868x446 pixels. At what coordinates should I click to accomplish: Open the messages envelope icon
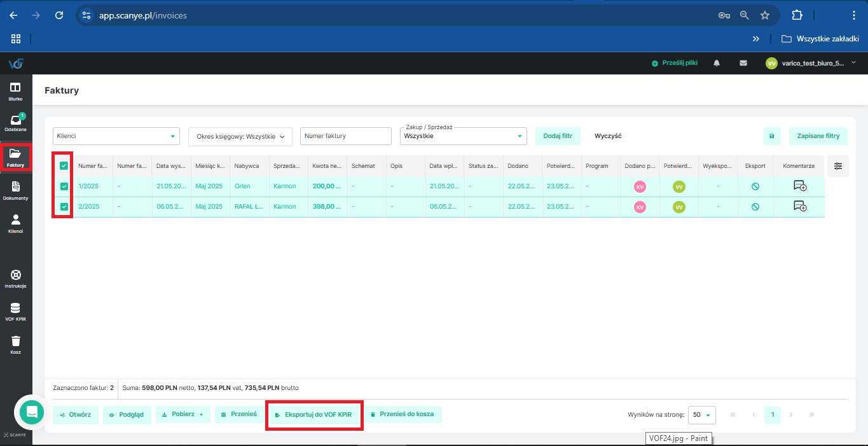coord(743,63)
